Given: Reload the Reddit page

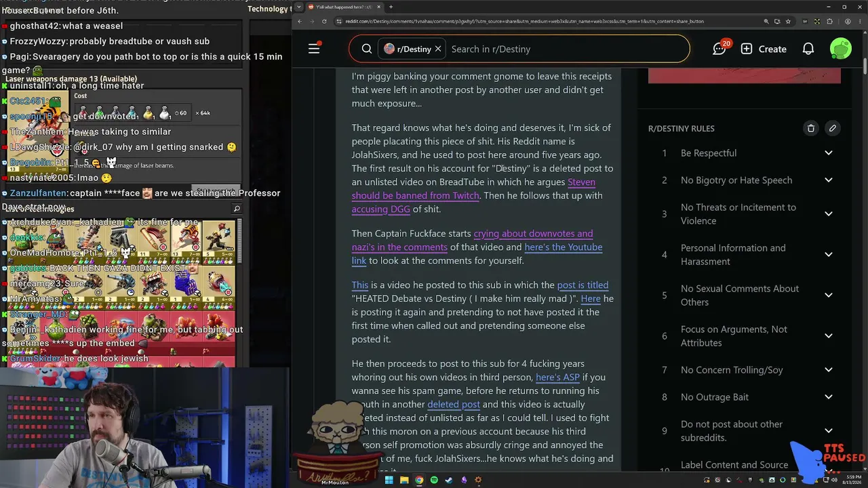Looking at the screenshot, I should pos(325,21).
